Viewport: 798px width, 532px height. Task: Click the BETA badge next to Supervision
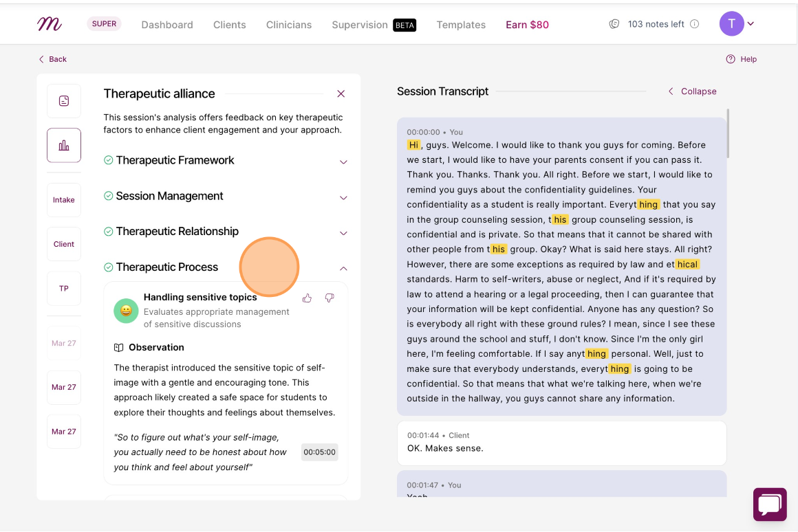[x=405, y=25]
